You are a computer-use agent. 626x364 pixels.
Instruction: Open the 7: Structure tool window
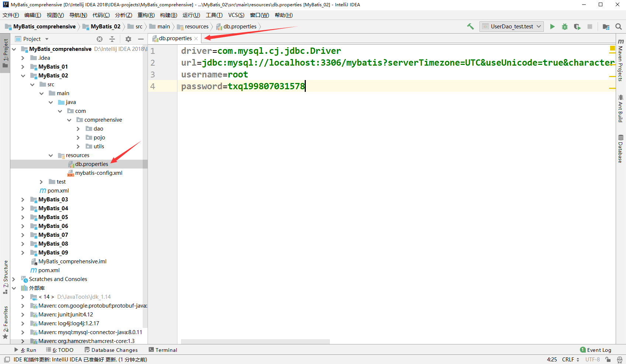click(x=5, y=277)
